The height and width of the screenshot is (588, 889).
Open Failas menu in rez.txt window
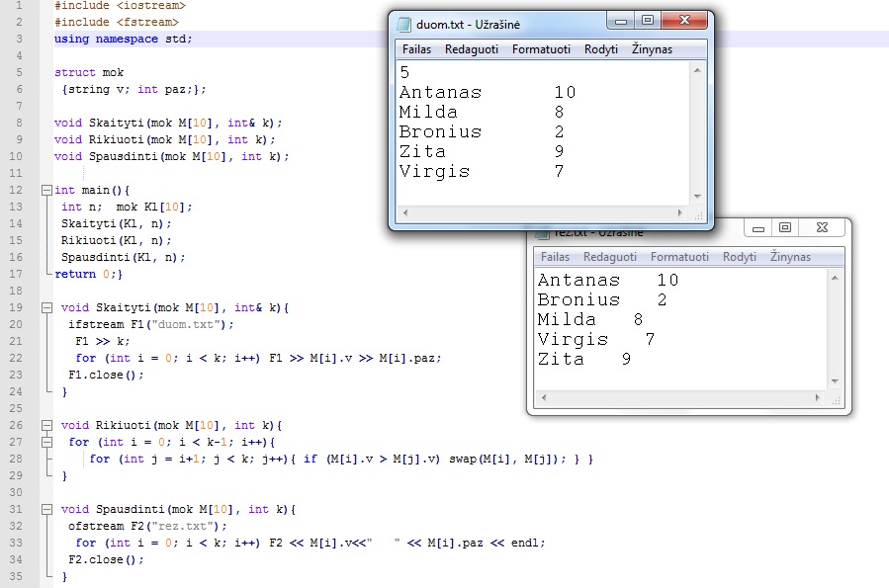click(x=555, y=257)
